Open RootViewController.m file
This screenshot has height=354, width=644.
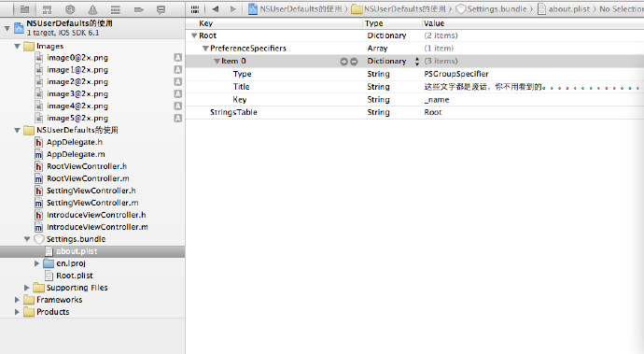88,178
